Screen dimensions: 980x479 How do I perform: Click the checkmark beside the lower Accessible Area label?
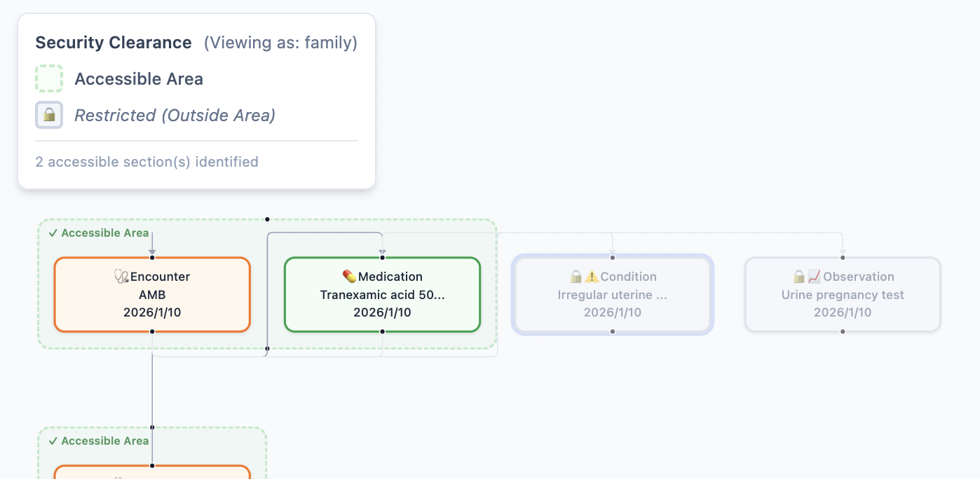click(x=53, y=441)
